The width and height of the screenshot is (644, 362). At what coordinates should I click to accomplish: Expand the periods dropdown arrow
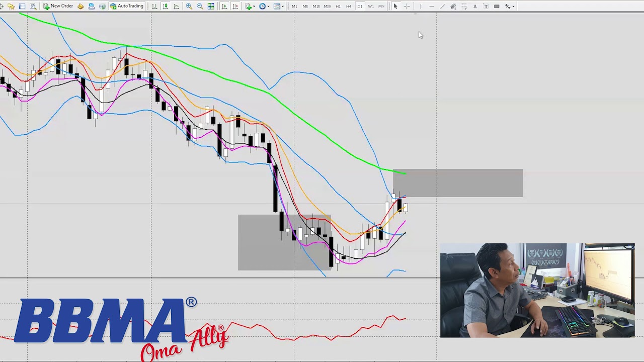pos(269,6)
